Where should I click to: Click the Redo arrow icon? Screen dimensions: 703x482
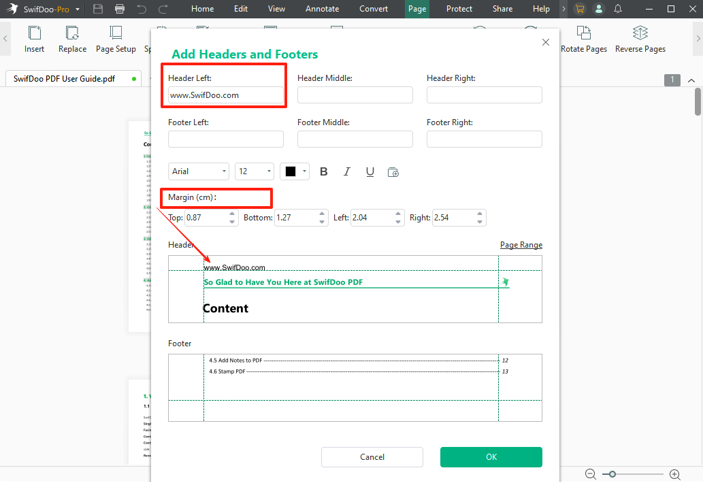coord(163,9)
